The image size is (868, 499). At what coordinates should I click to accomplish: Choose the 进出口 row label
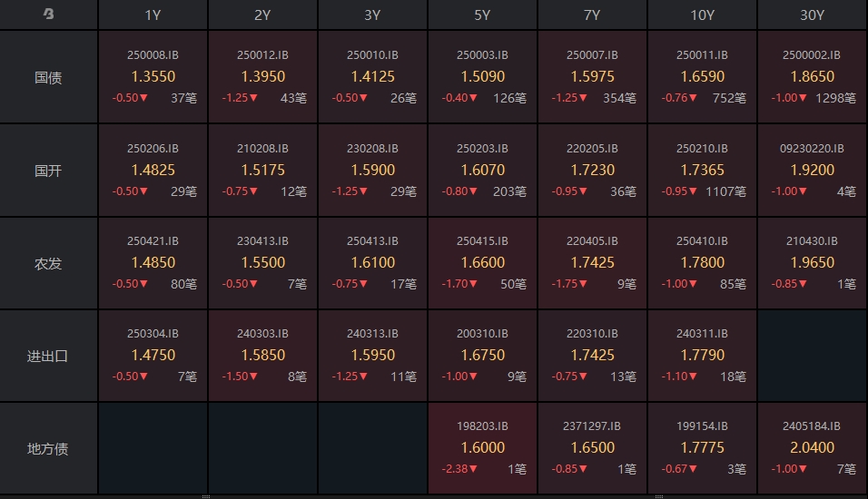[x=48, y=356]
